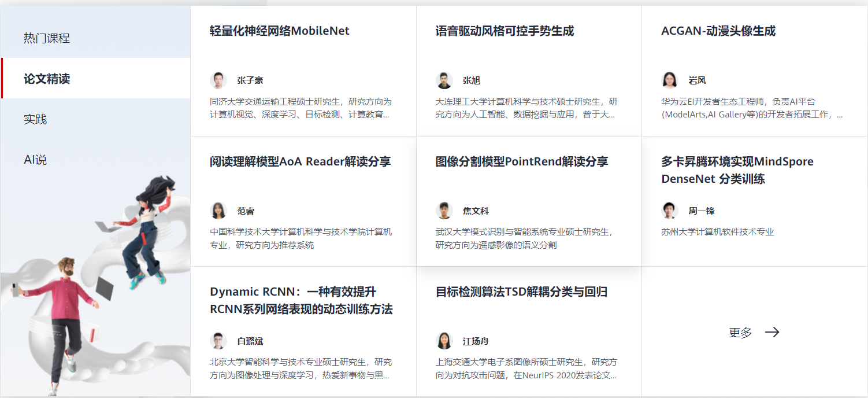Click 张旭's profile picture

click(x=444, y=80)
